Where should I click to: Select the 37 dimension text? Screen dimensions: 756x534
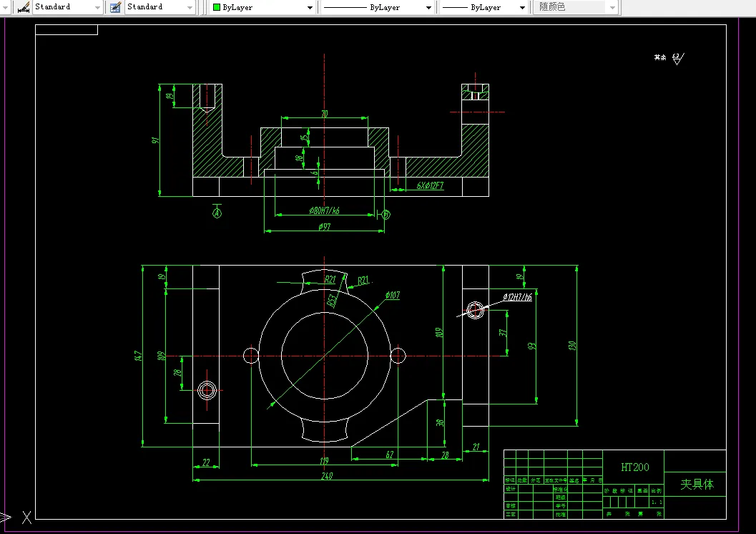pyautogui.click(x=502, y=333)
